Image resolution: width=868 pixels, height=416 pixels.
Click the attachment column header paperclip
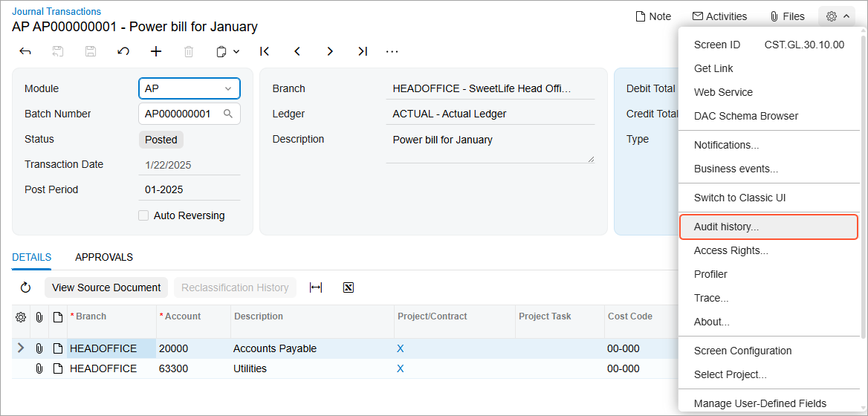(x=39, y=317)
